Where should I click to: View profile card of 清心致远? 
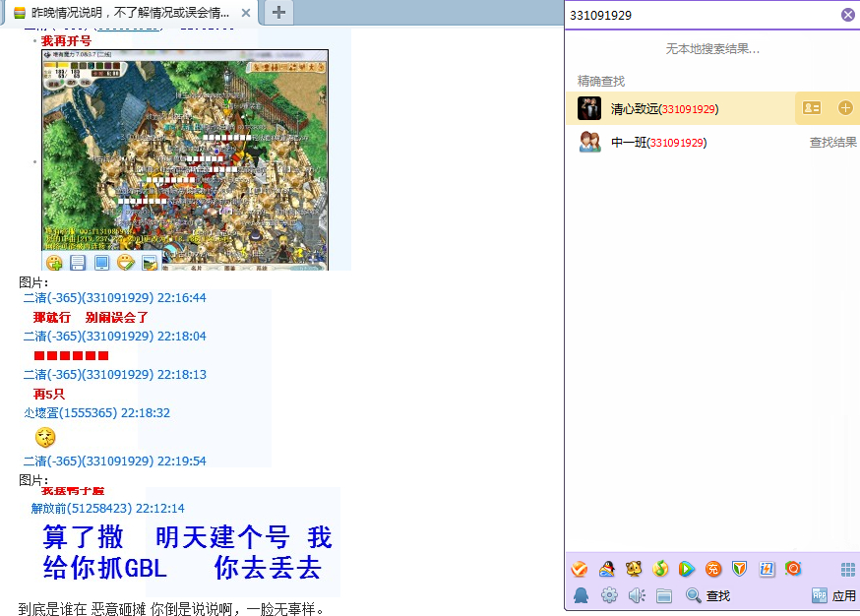812,108
